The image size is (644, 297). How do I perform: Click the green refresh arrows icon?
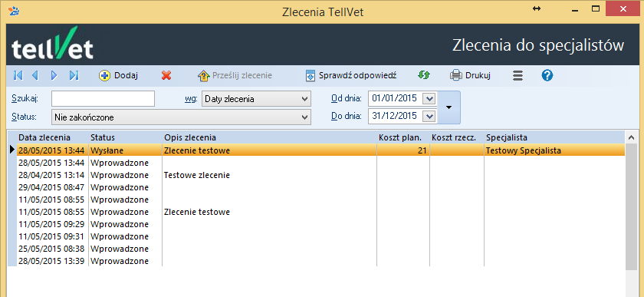coord(423,75)
